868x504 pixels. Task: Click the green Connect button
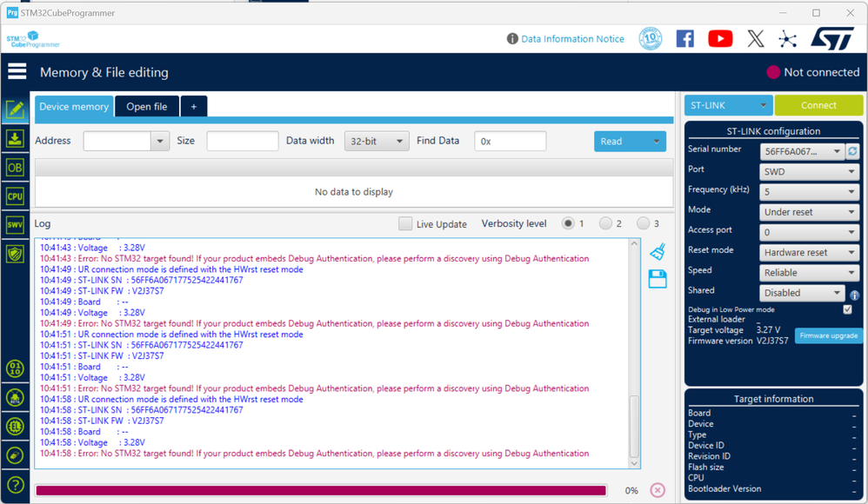click(x=818, y=105)
